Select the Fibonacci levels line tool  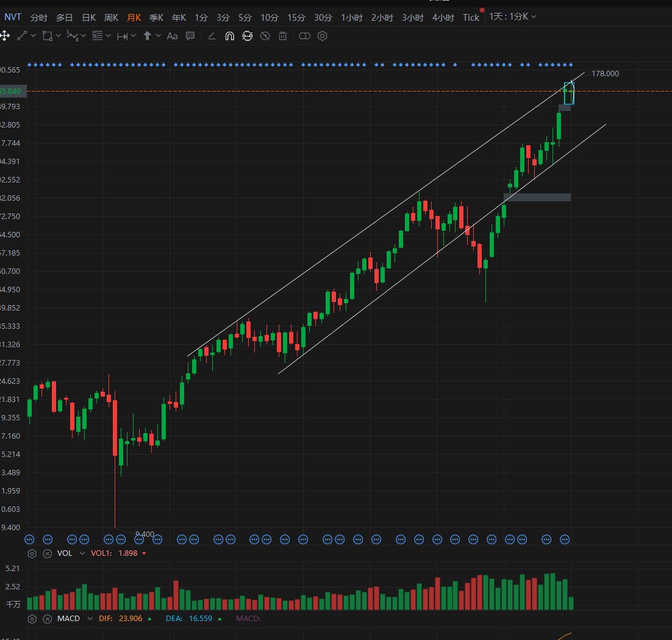[98, 36]
